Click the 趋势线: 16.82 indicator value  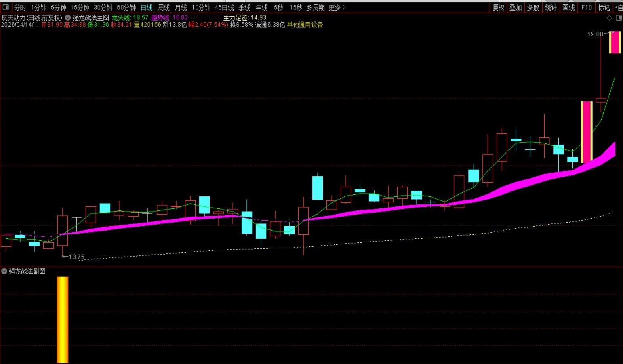click(x=170, y=18)
